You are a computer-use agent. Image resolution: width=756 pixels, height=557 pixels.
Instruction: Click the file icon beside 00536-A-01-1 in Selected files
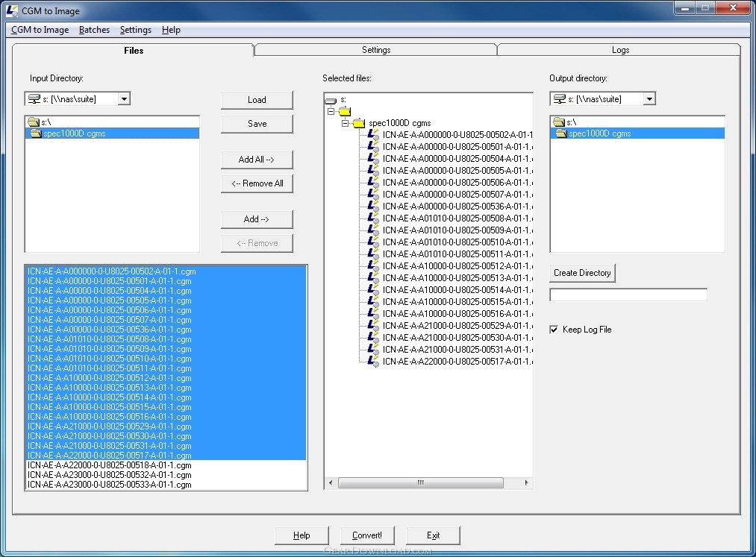pos(373,207)
